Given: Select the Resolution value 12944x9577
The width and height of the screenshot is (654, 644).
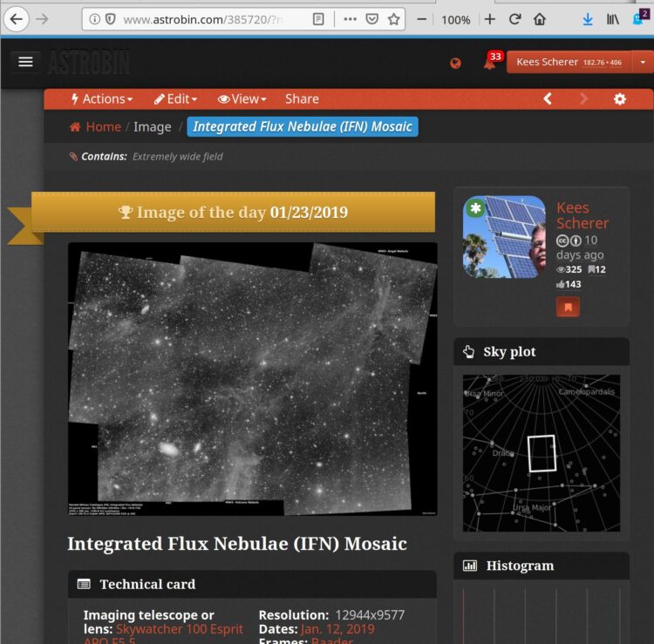Looking at the screenshot, I should [370, 615].
